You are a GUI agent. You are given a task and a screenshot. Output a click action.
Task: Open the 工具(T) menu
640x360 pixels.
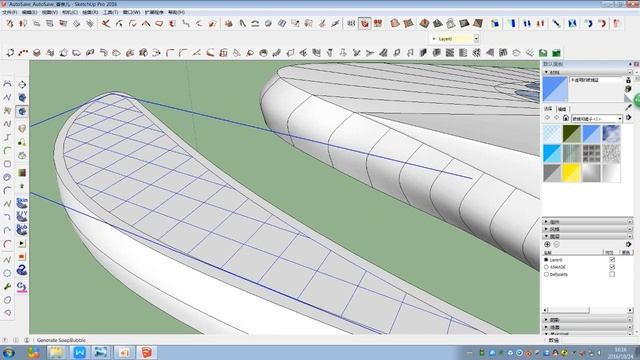tap(111, 12)
